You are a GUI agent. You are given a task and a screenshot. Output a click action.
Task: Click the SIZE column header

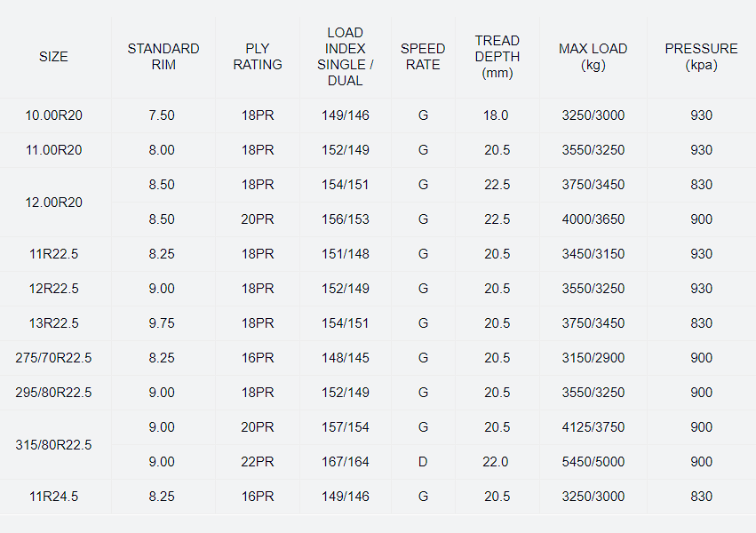[x=53, y=57]
